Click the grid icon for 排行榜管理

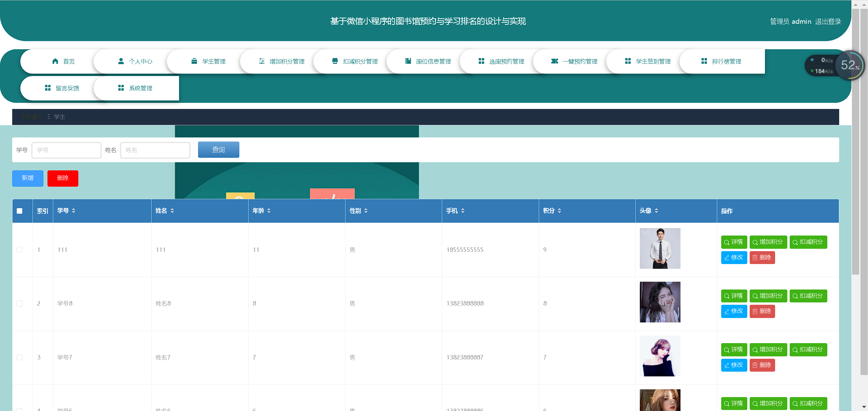pos(704,61)
